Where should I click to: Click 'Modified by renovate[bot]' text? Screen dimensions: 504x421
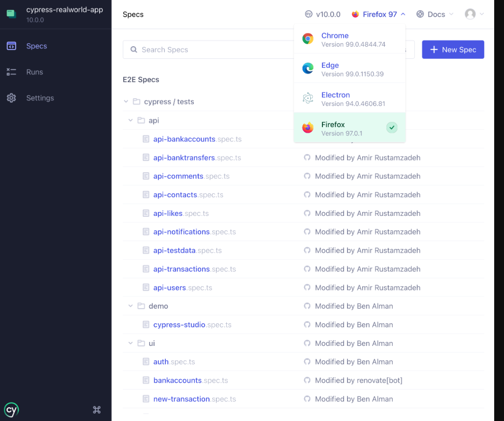coord(359,380)
